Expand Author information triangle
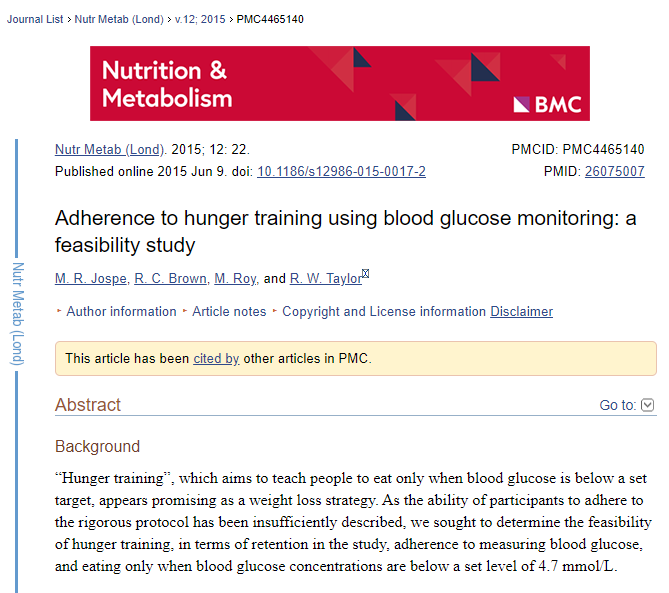Image resolution: width=669 pixels, height=593 pixels. point(59,311)
